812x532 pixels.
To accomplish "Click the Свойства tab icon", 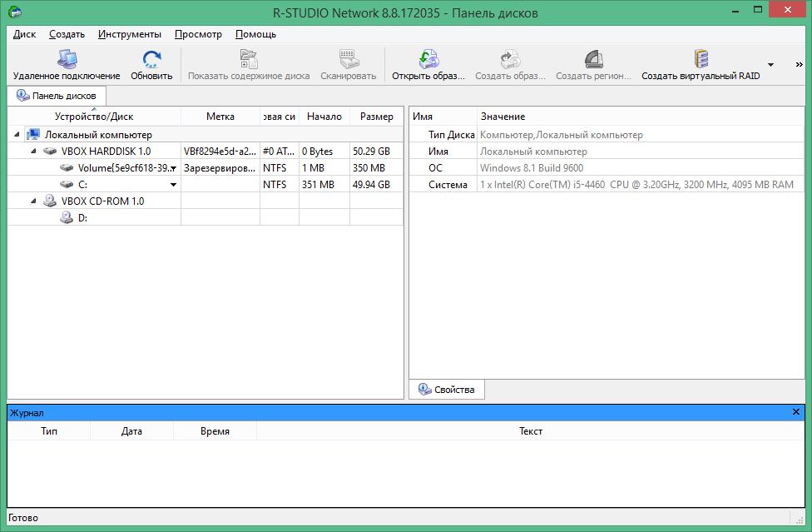I will [424, 389].
